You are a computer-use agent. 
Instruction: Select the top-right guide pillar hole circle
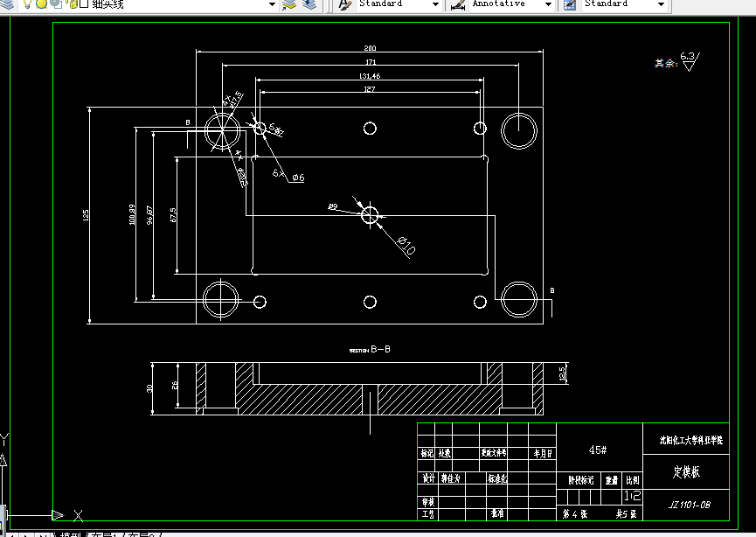(x=519, y=131)
